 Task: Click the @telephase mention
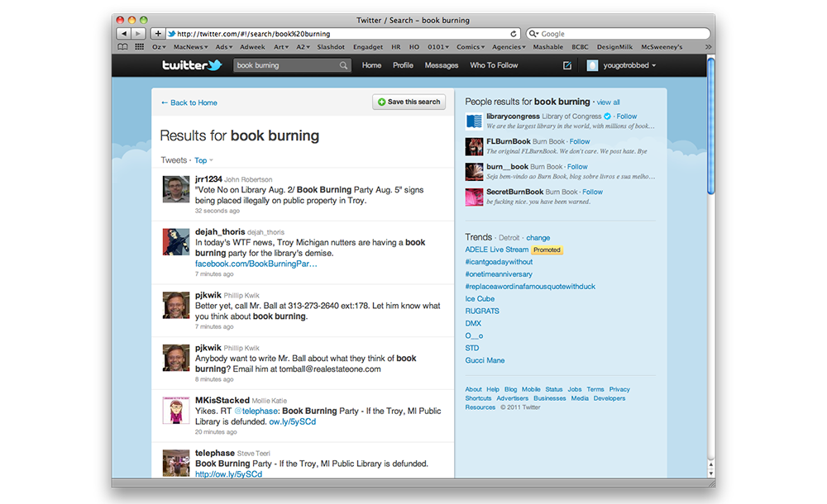click(256, 411)
